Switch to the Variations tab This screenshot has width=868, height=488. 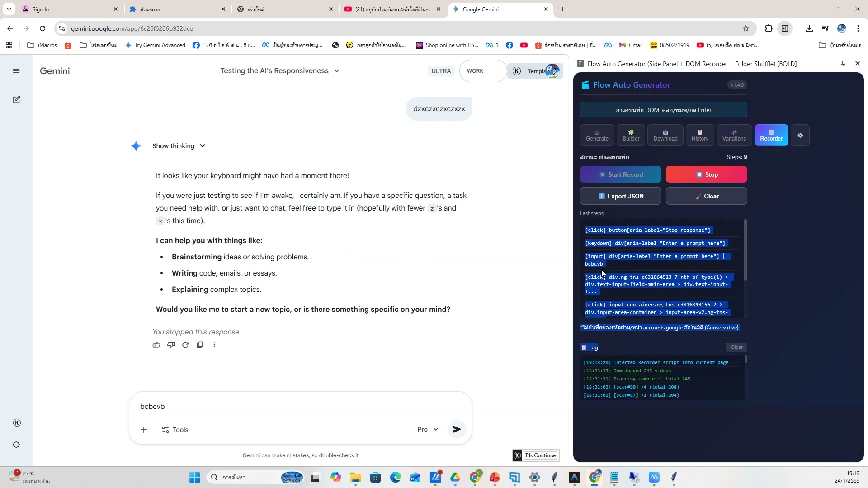[734, 135]
